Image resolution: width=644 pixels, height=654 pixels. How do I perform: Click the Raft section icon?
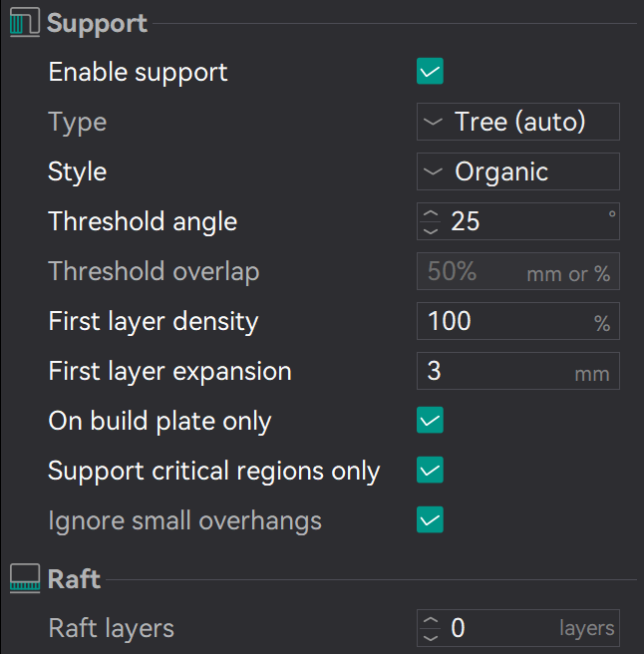coord(24,579)
